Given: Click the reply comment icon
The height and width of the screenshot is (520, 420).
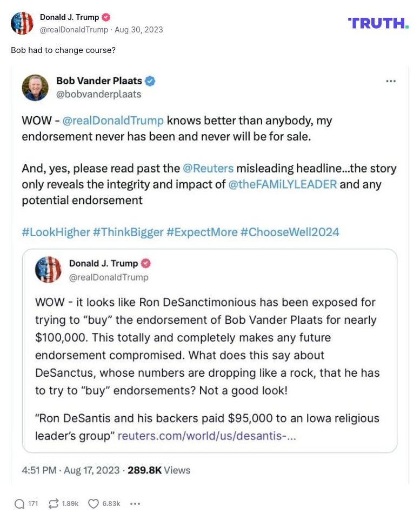Looking at the screenshot, I should click(x=20, y=504).
